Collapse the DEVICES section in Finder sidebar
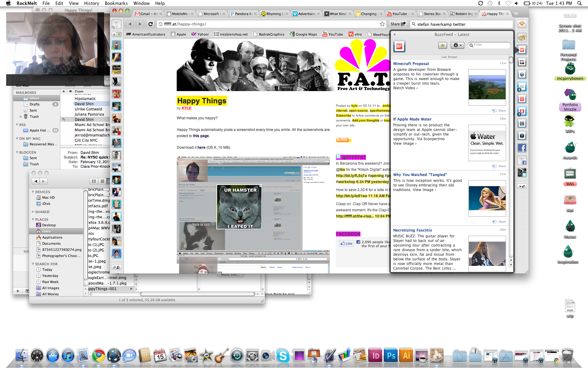The height and width of the screenshot is (368, 588). click(x=33, y=192)
